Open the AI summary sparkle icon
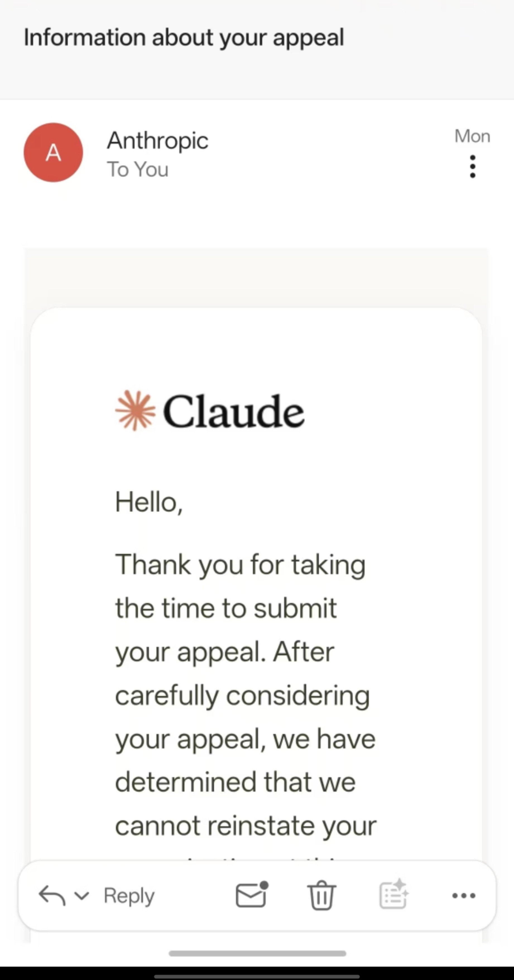 pos(394,894)
